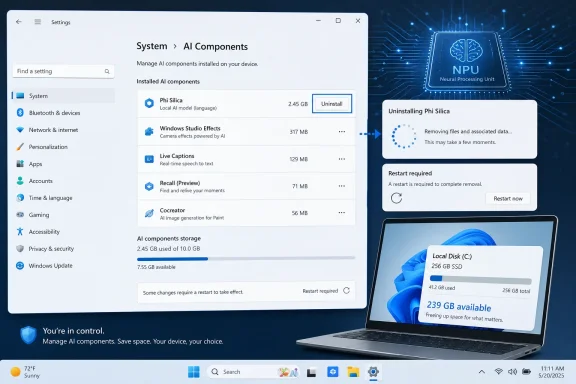The width and height of the screenshot is (576, 384).
Task: Click the Wi-Fi icon in system tray
Action: (498, 372)
